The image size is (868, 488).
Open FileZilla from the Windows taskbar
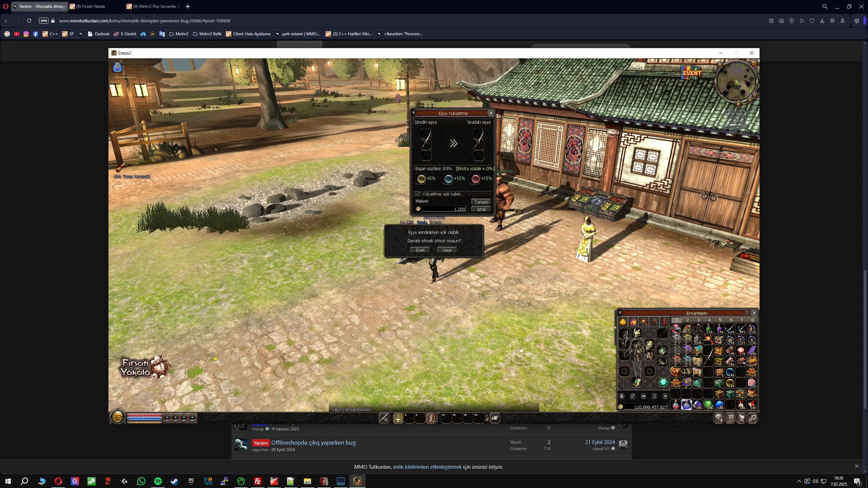click(257, 481)
